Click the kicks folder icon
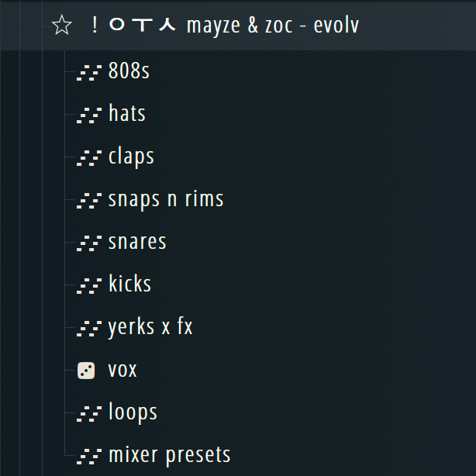 88,285
